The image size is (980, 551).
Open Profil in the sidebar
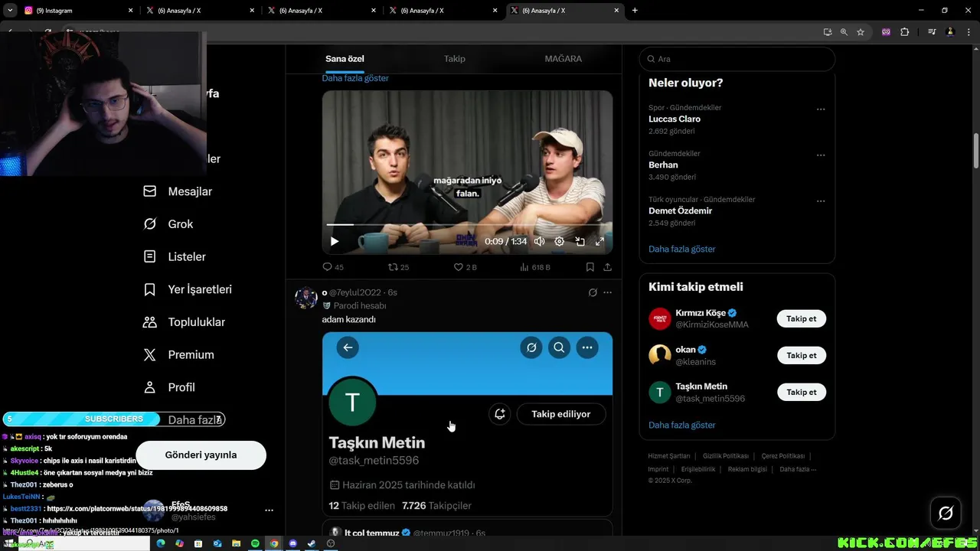coord(169,387)
